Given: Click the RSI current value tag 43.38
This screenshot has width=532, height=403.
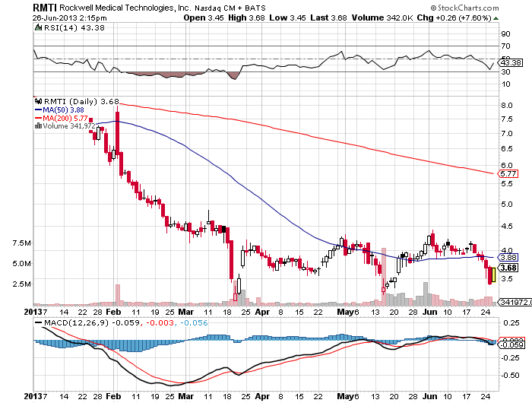Looking at the screenshot, I should click(x=511, y=63).
